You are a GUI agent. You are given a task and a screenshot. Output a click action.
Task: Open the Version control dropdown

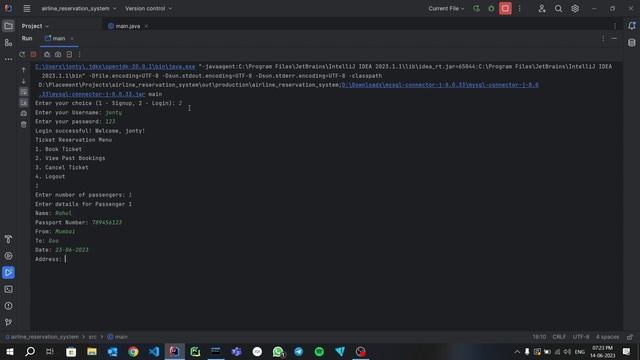click(149, 9)
